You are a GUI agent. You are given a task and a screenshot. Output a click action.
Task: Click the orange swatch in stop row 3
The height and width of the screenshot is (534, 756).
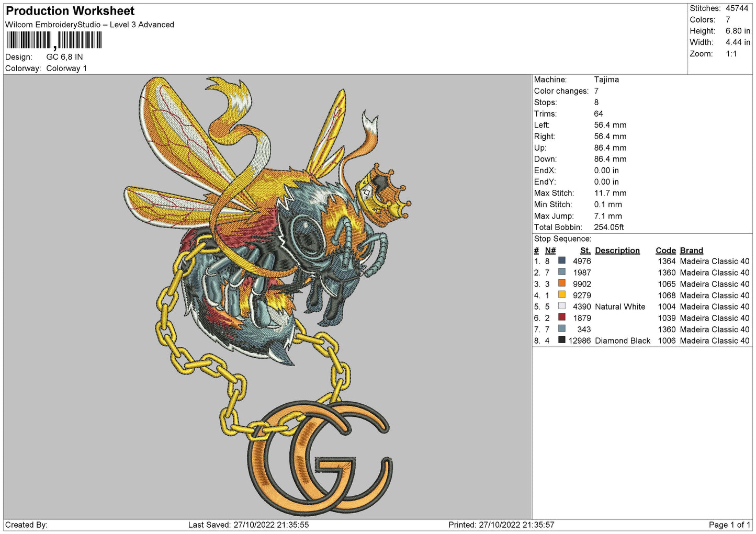click(562, 283)
